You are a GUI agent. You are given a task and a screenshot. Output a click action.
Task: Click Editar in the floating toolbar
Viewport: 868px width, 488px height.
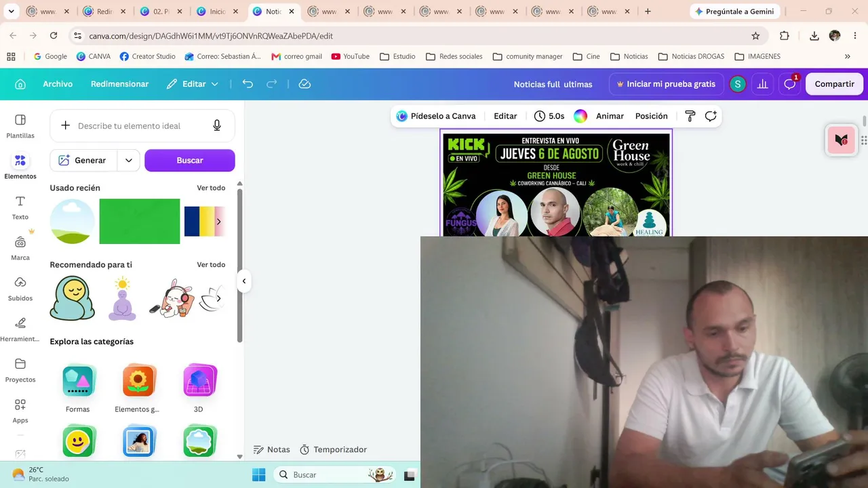[505, 116]
